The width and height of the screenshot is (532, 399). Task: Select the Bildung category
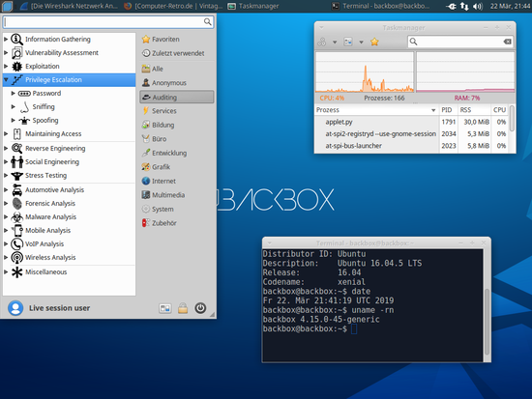pos(177,125)
